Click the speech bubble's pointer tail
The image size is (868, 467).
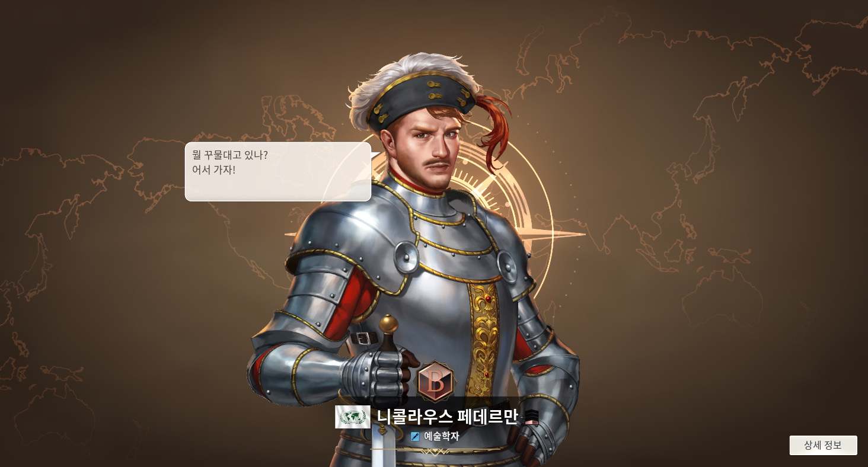point(376,156)
